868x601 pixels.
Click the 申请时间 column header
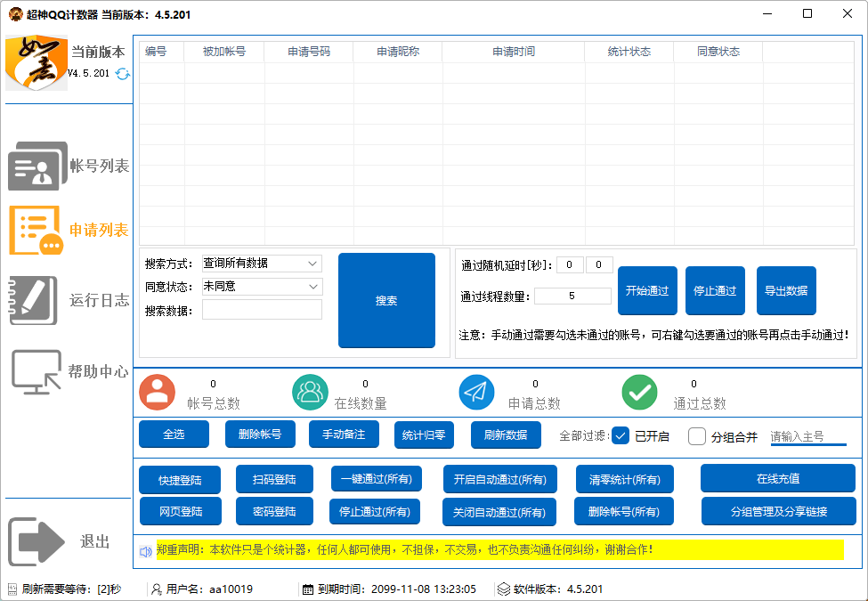point(514,52)
